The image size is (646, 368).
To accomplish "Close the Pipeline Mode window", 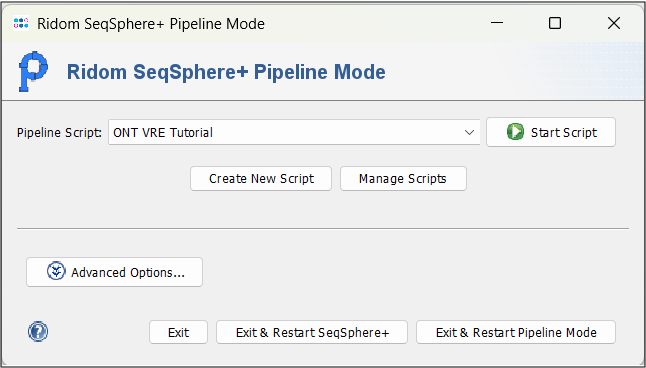I will tap(614, 23).
